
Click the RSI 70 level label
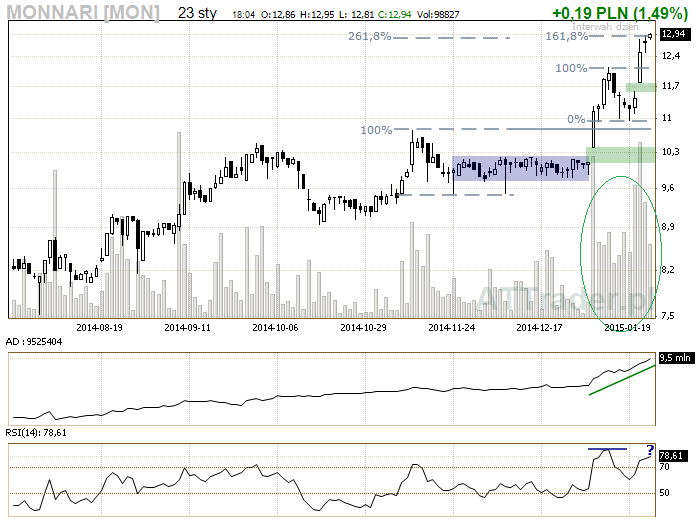(x=665, y=467)
